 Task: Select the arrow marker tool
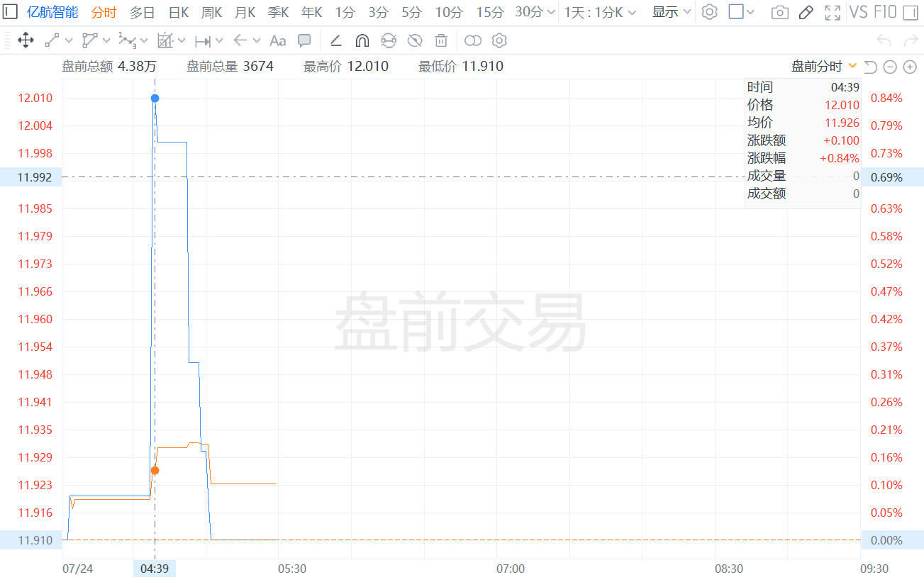[x=240, y=40]
